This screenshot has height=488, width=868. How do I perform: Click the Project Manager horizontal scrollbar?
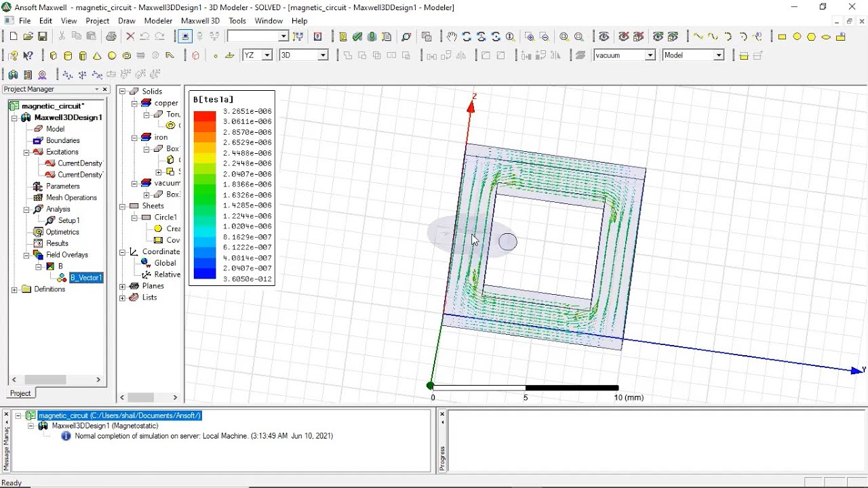click(58, 380)
